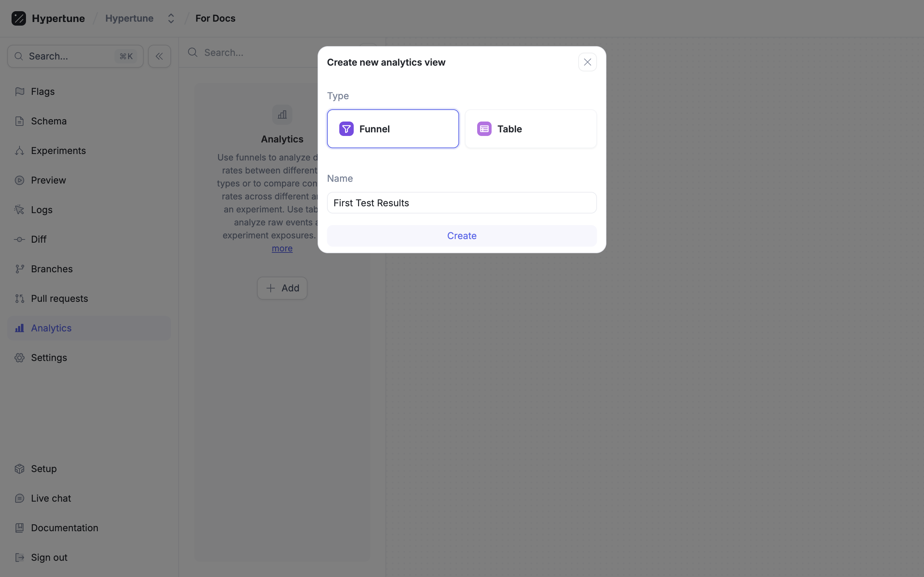Close the analytics view dialog
Image resolution: width=924 pixels, height=577 pixels.
(587, 62)
